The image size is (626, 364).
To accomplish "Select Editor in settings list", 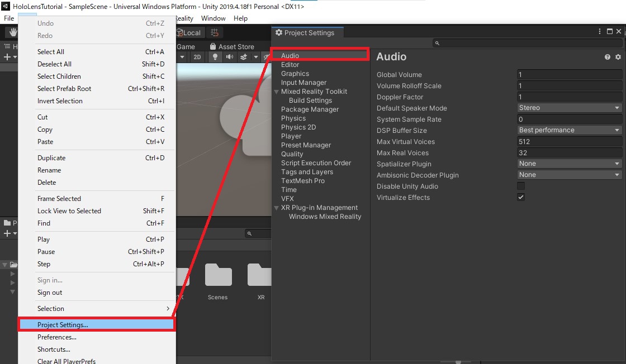I will tap(290, 65).
